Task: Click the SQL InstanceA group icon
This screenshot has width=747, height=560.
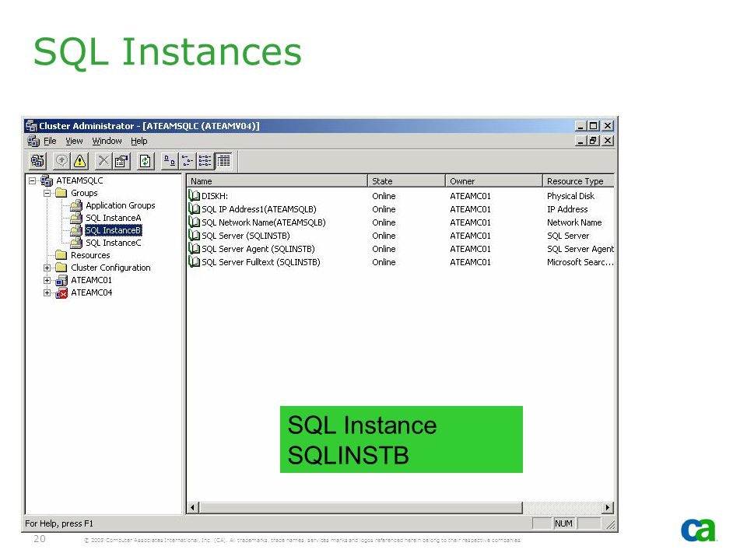Action: (76, 218)
